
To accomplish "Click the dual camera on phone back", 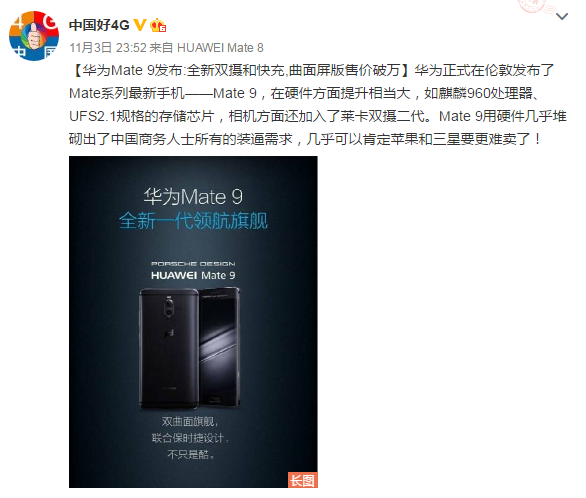I will click(170, 307).
